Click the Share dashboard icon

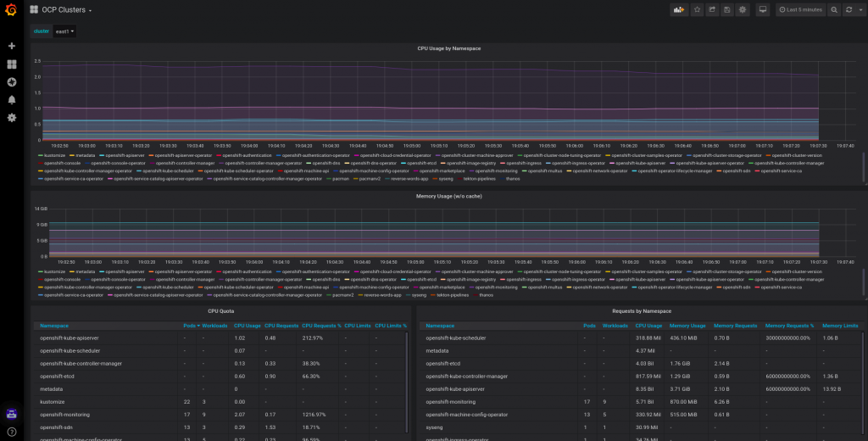(712, 10)
